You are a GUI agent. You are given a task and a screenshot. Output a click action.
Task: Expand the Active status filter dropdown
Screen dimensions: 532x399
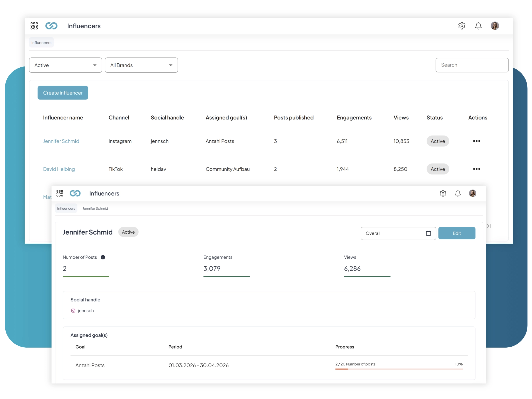[x=65, y=65]
